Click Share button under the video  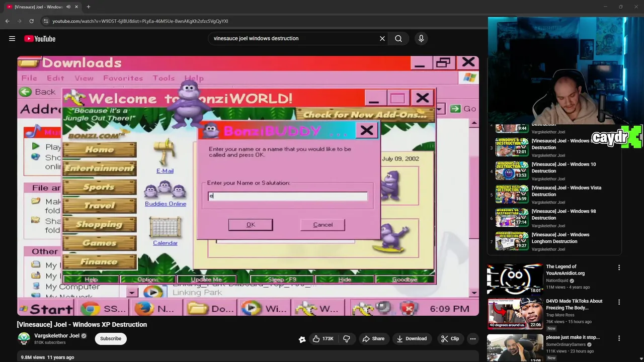[373, 339]
